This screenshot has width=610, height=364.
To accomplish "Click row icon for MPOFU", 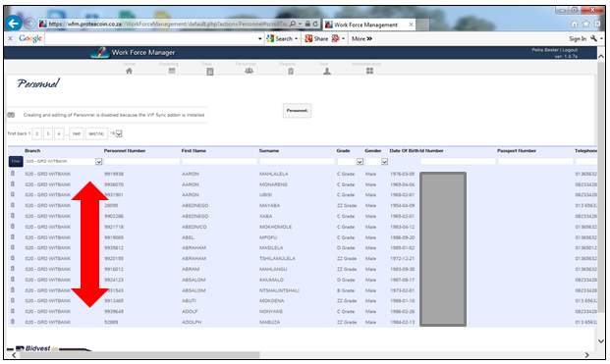I will click(x=13, y=236).
